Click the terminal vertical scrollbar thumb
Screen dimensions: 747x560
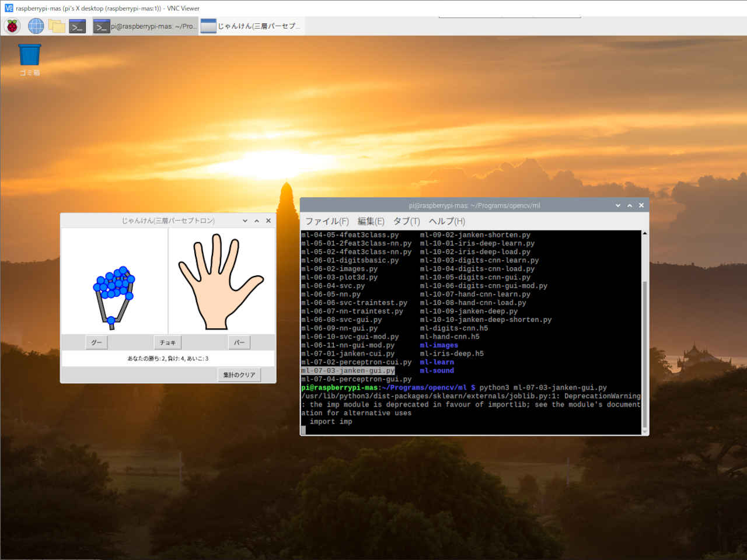point(645,355)
